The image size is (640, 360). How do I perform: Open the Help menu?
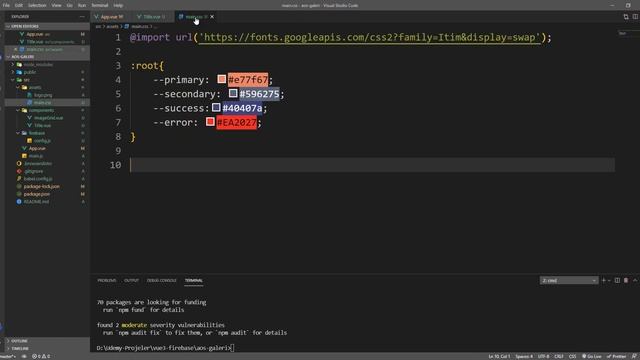coord(118,5)
